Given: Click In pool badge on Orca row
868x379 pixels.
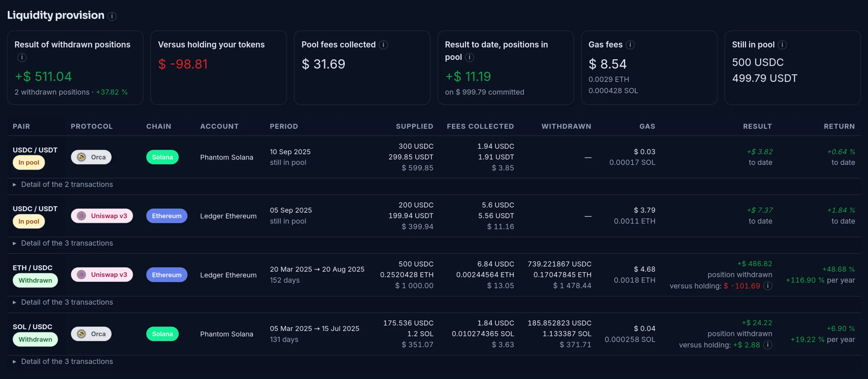Looking at the screenshot, I should 29,163.
